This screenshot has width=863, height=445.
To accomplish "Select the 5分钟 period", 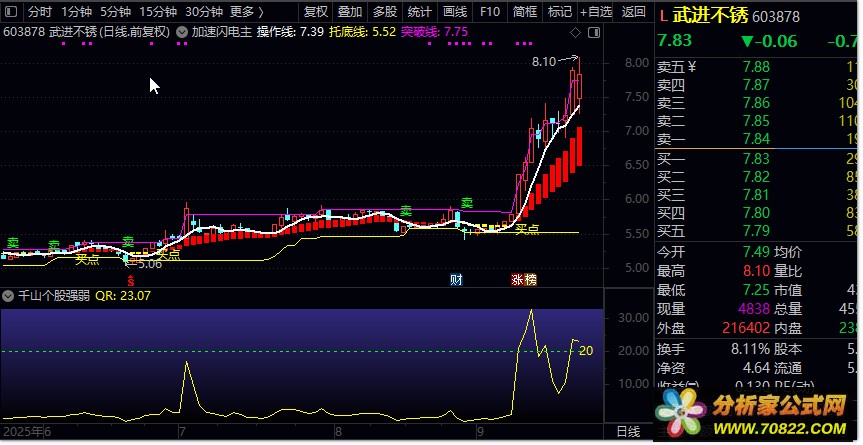I will tap(115, 12).
